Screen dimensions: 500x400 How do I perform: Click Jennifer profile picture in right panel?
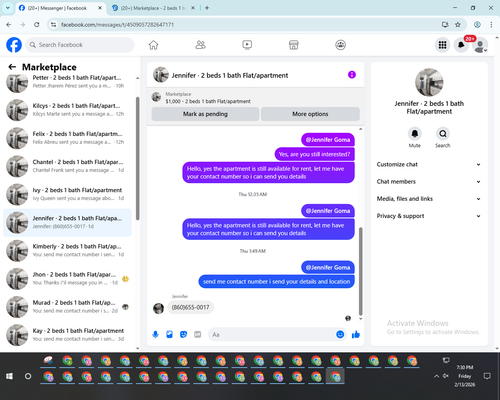429,82
